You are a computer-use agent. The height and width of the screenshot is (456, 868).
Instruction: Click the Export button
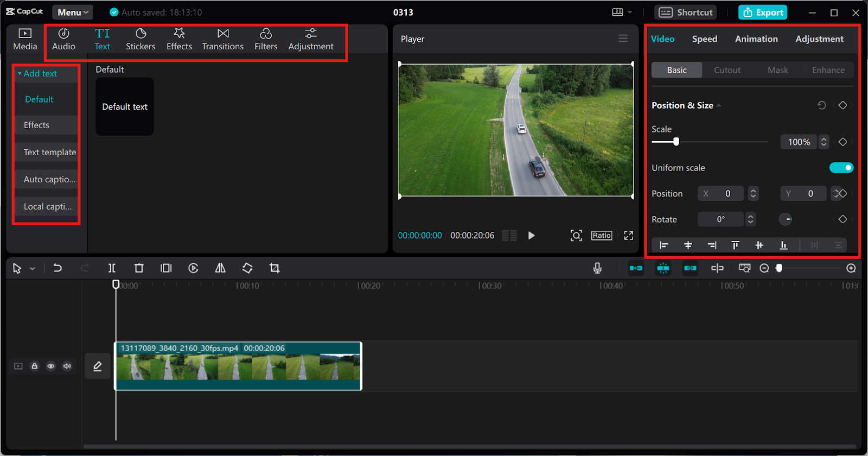(x=763, y=12)
